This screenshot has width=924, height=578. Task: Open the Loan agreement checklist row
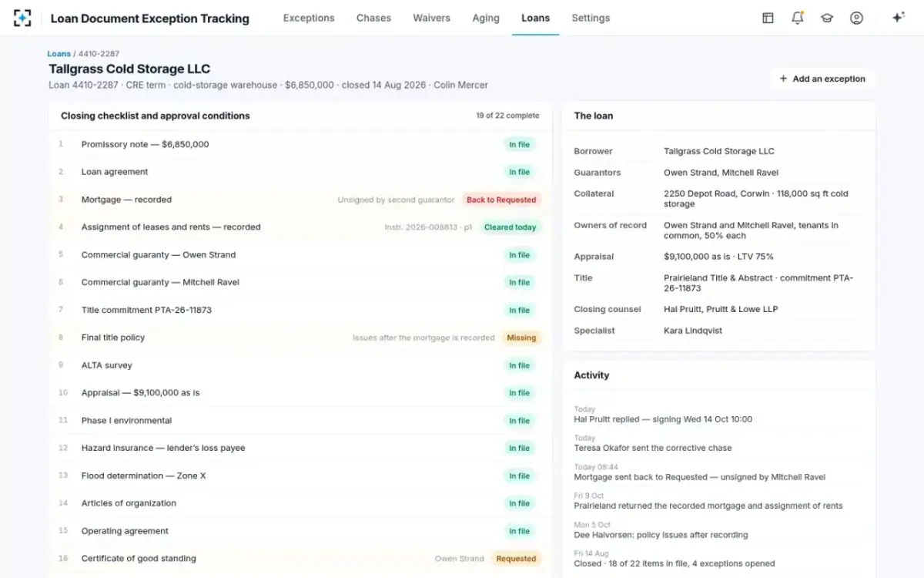click(300, 172)
